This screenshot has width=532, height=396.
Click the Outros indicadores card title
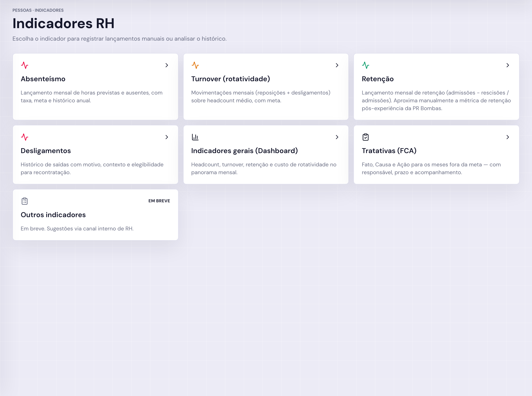53,215
